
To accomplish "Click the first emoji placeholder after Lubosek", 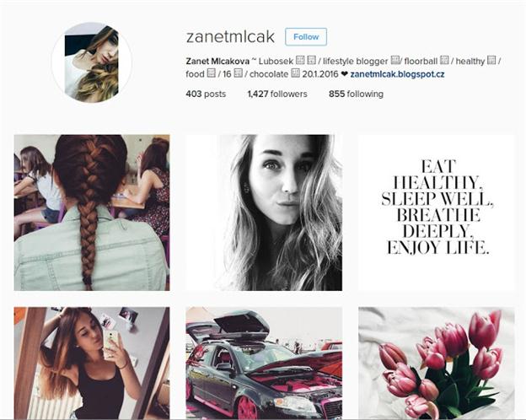I will click(301, 61).
